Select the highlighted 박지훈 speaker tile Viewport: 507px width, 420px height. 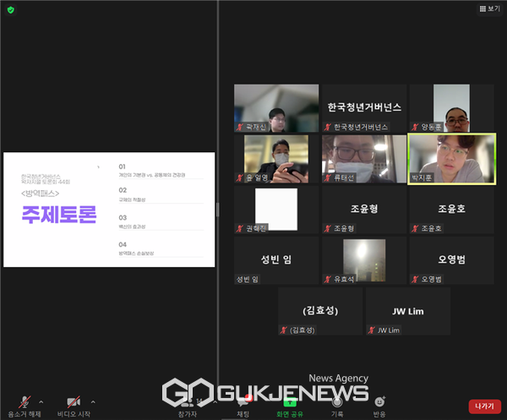452,159
